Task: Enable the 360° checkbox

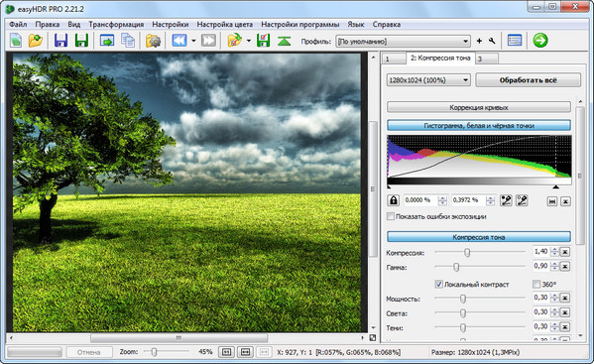Action: coord(536,284)
